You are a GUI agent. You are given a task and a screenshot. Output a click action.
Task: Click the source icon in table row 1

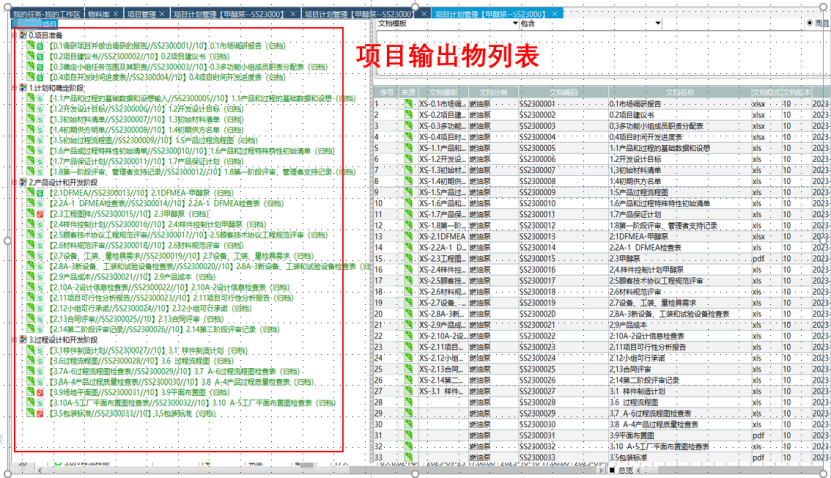408,103
